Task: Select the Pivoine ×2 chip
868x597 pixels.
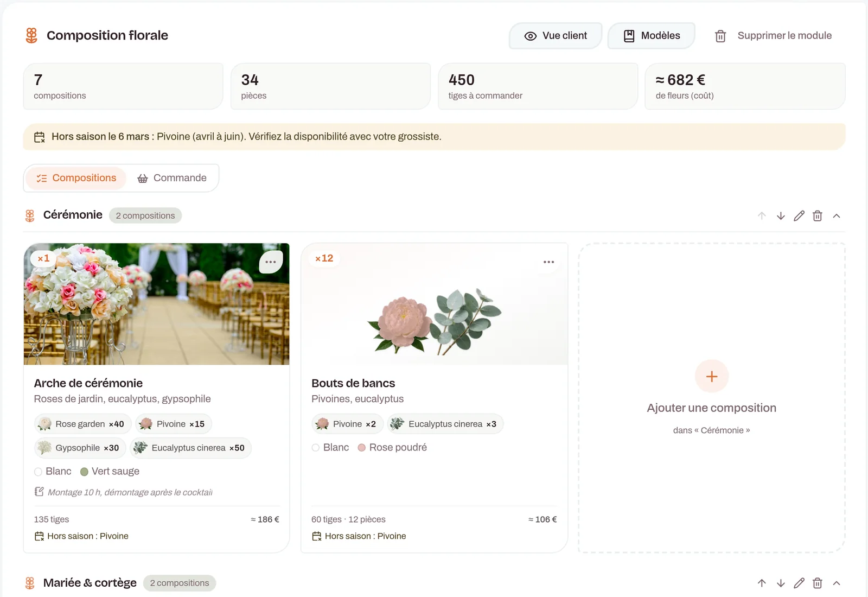Action: [x=348, y=424]
